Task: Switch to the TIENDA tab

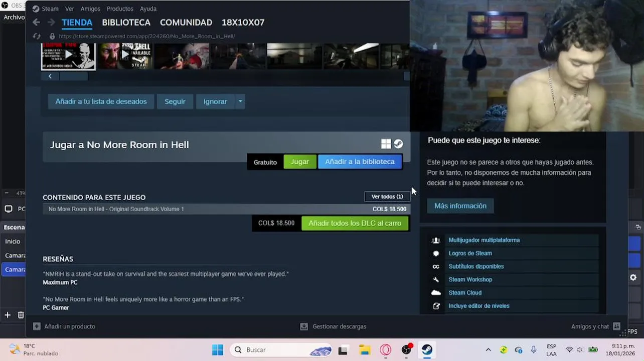Action: pyautogui.click(x=77, y=23)
